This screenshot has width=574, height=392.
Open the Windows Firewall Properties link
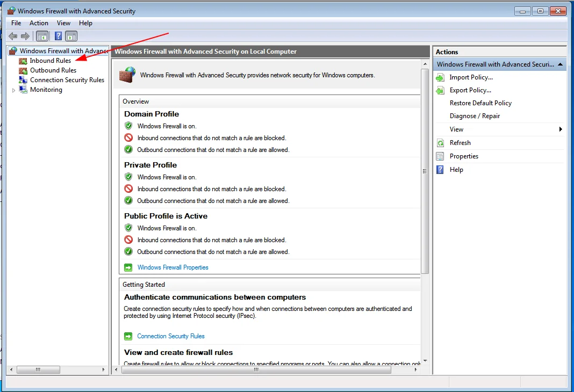coord(173,267)
